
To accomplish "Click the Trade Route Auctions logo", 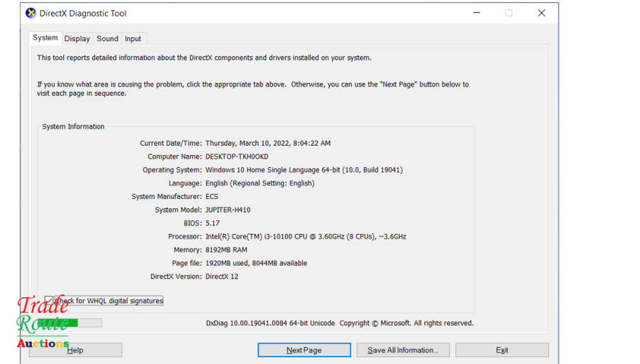I will pyautogui.click(x=43, y=323).
